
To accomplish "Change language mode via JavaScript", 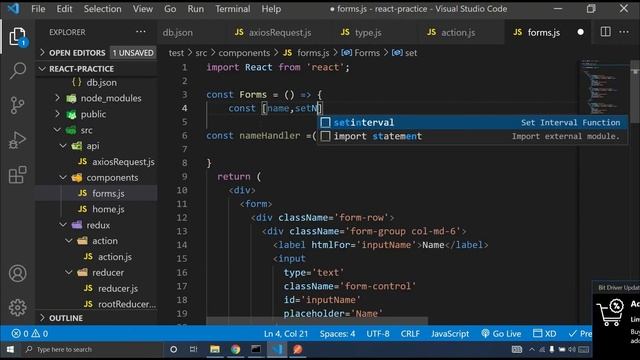I will pos(450,333).
